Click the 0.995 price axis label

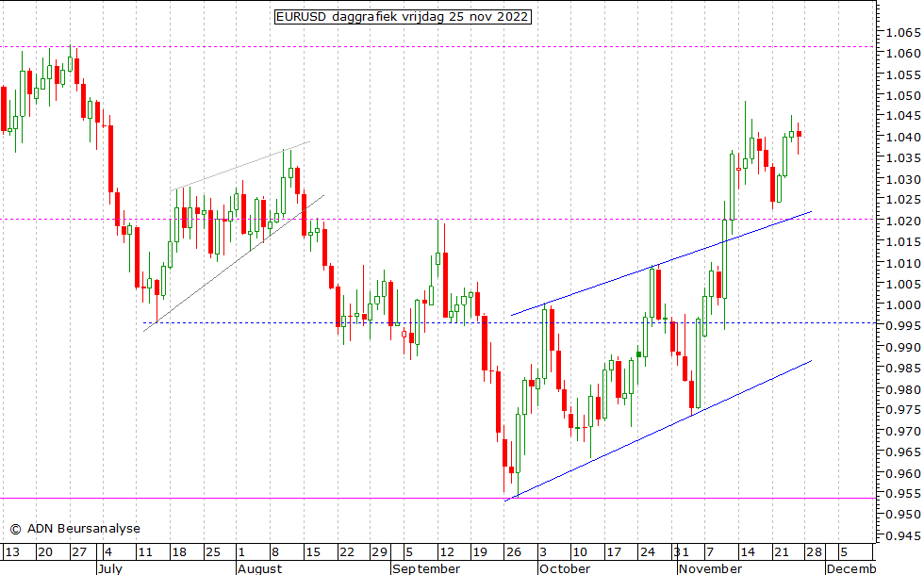[x=903, y=326]
